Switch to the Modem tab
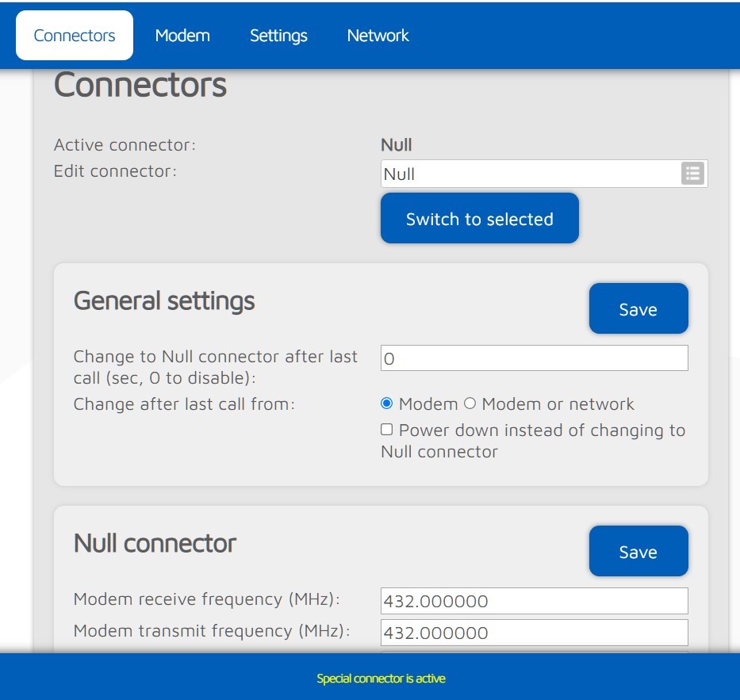Viewport: 740px width, 700px height. (182, 36)
